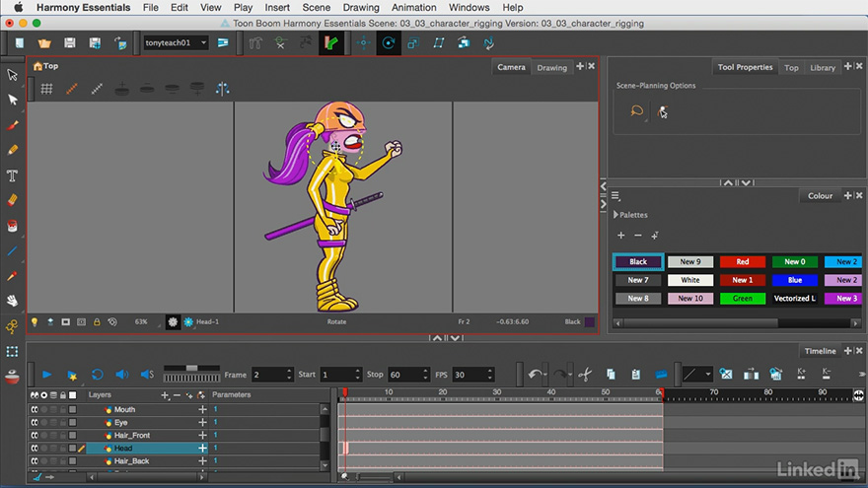Select the Line tool
This screenshot has width=868, height=488.
click(12, 251)
